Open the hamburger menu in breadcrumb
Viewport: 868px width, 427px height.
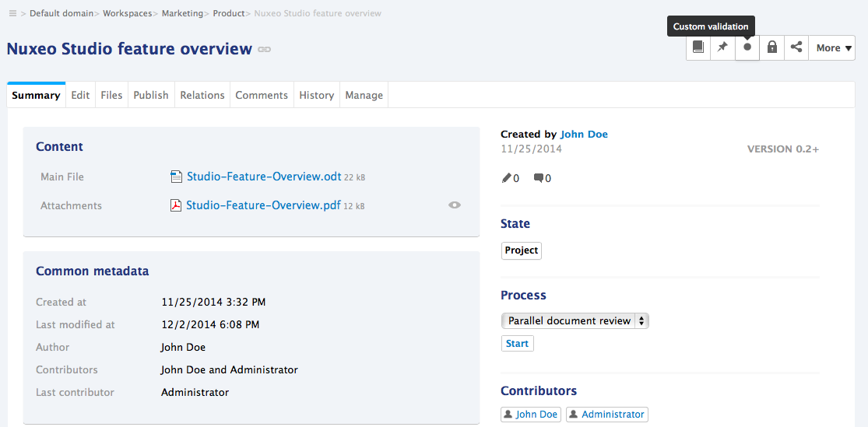pyautogui.click(x=12, y=13)
